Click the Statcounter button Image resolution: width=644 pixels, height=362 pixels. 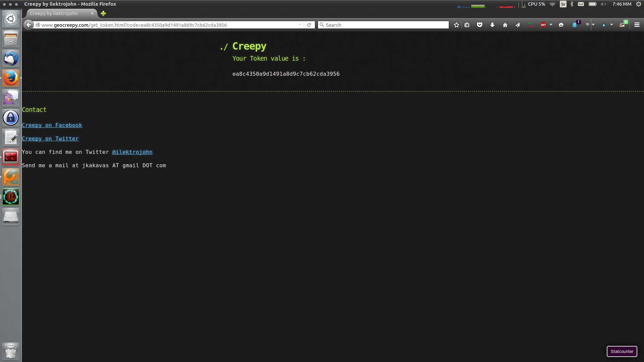point(622,351)
